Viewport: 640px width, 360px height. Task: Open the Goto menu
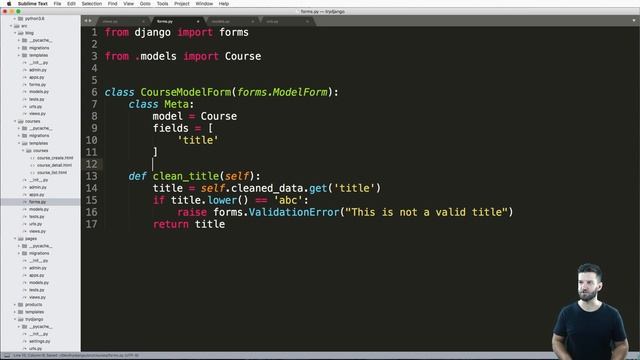click(145, 4)
